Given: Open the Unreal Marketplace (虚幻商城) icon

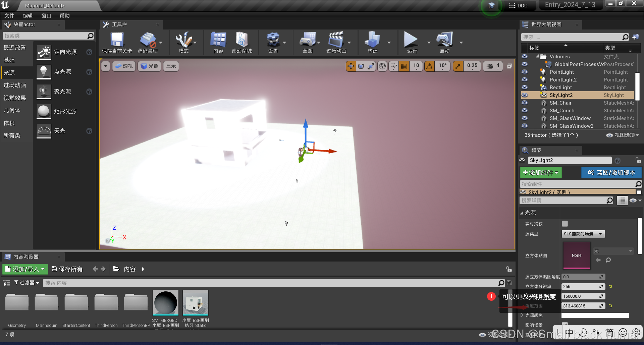Looking at the screenshot, I should (x=241, y=40).
